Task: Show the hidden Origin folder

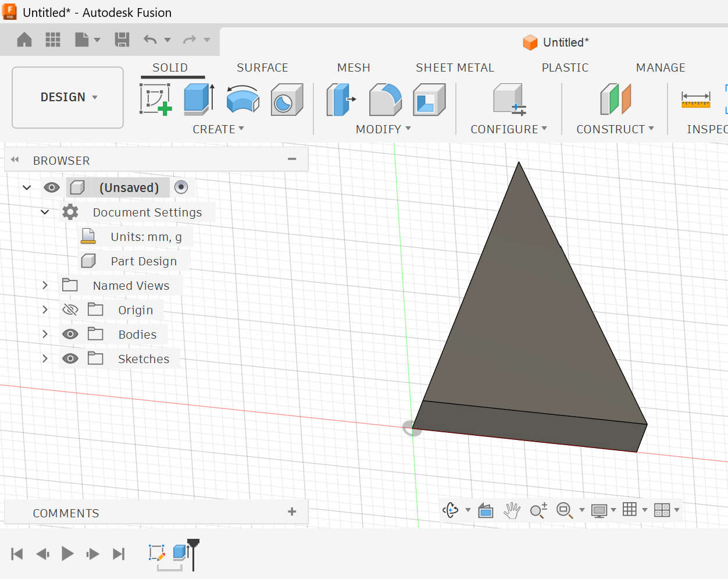Action: [70, 310]
